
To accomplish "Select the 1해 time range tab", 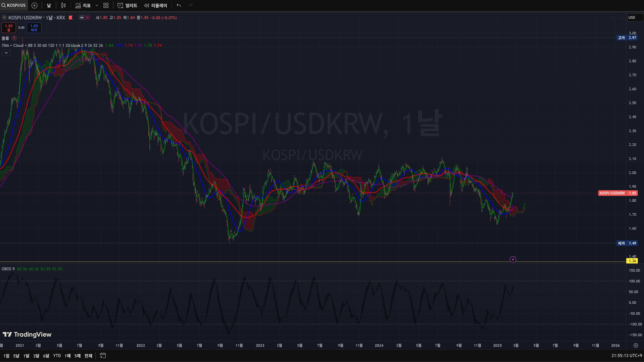I will tap(67, 355).
